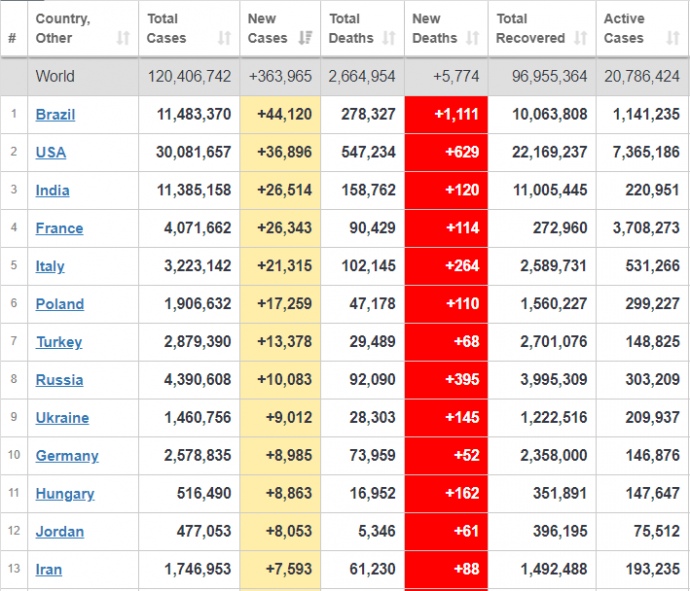Go to India's country page
The image size is (690, 591).
(53, 191)
